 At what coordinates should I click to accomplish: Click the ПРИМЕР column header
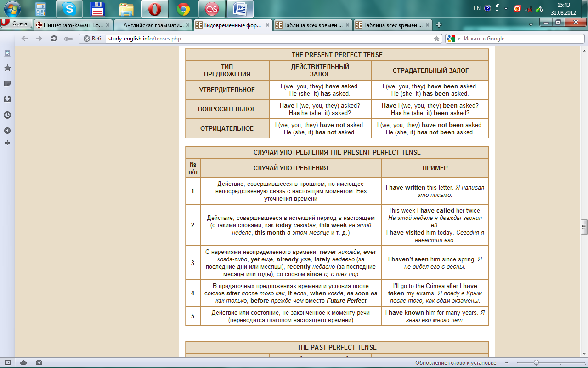pos(435,168)
